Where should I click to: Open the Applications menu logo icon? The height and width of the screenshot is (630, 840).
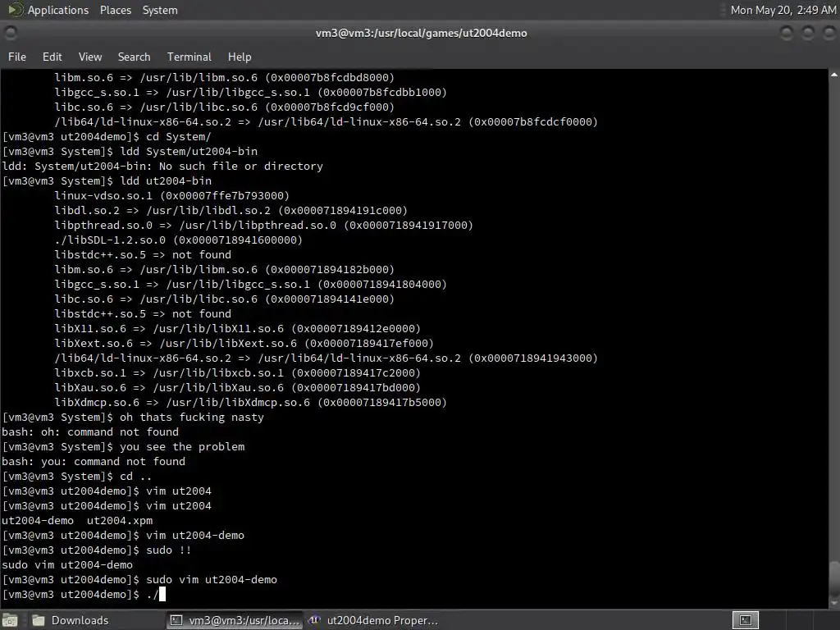[15, 10]
